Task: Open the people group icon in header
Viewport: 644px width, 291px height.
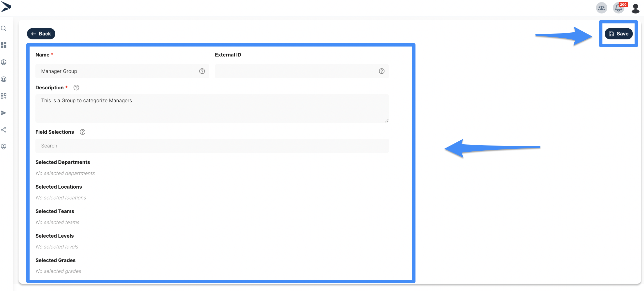Action: 601,8
